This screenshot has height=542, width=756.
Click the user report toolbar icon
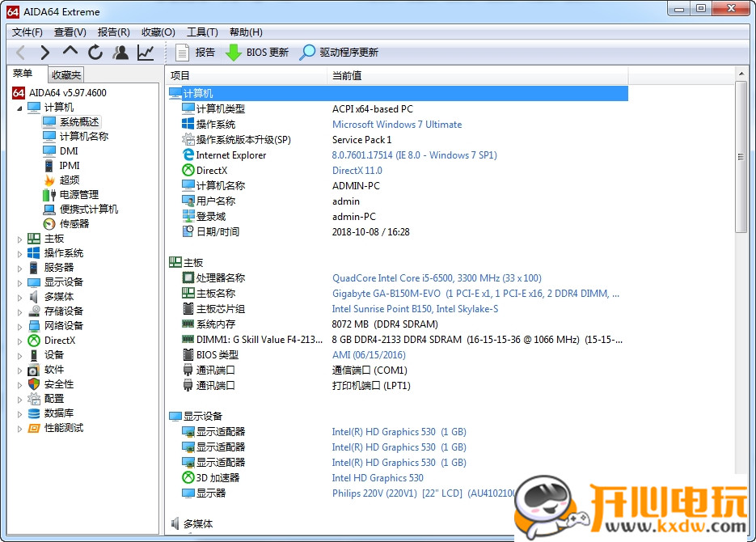(120, 52)
